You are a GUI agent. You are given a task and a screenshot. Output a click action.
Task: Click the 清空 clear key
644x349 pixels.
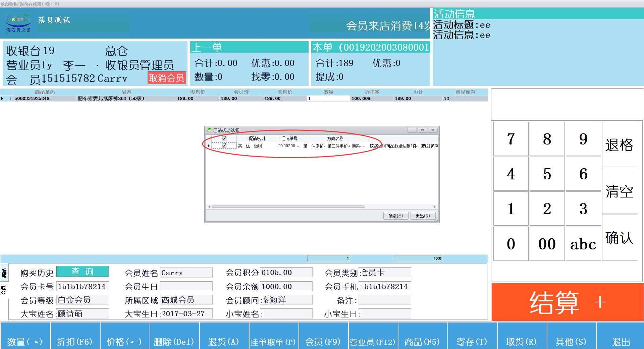click(620, 191)
